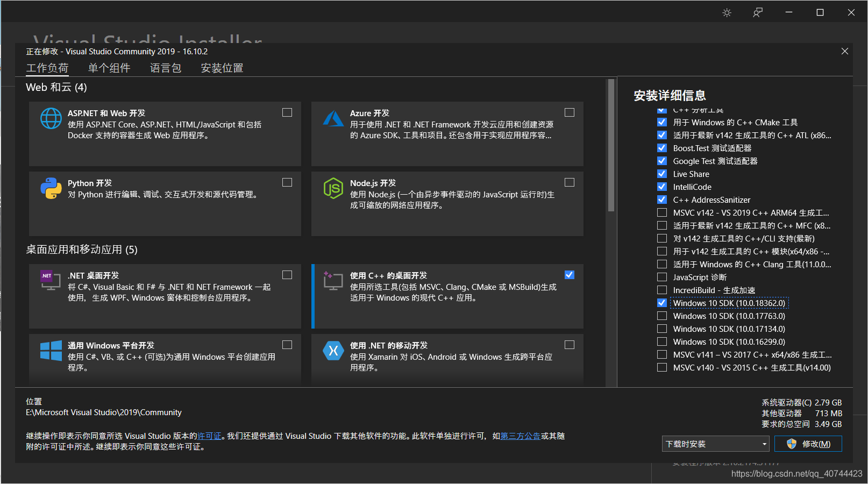Viewport: 868px width, 484px height.
Task: Check MSVC v140 VS 2015 build tools
Action: [662, 367]
